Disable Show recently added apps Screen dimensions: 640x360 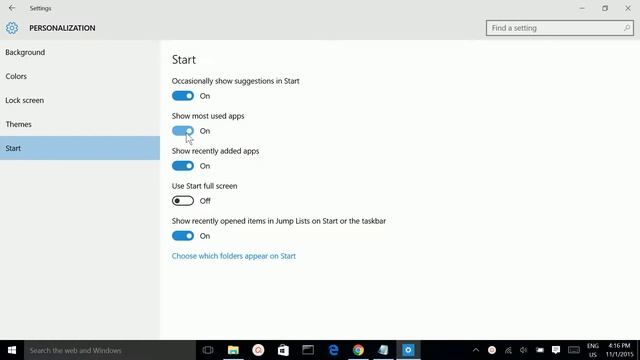pyautogui.click(x=183, y=166)
